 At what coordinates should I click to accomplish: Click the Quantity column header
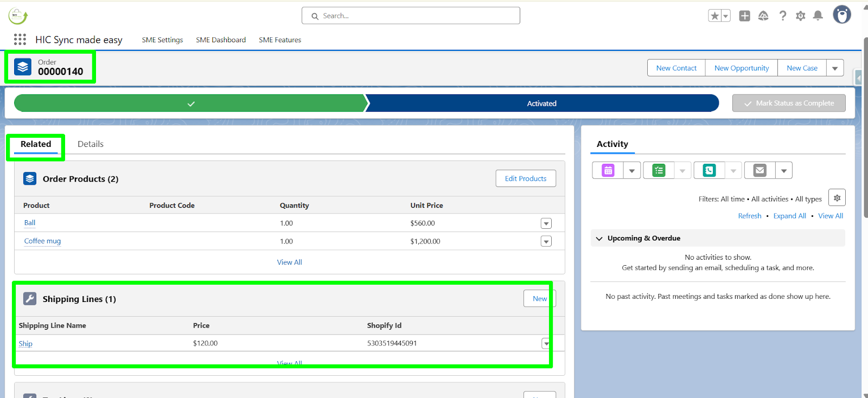(295, 206)
